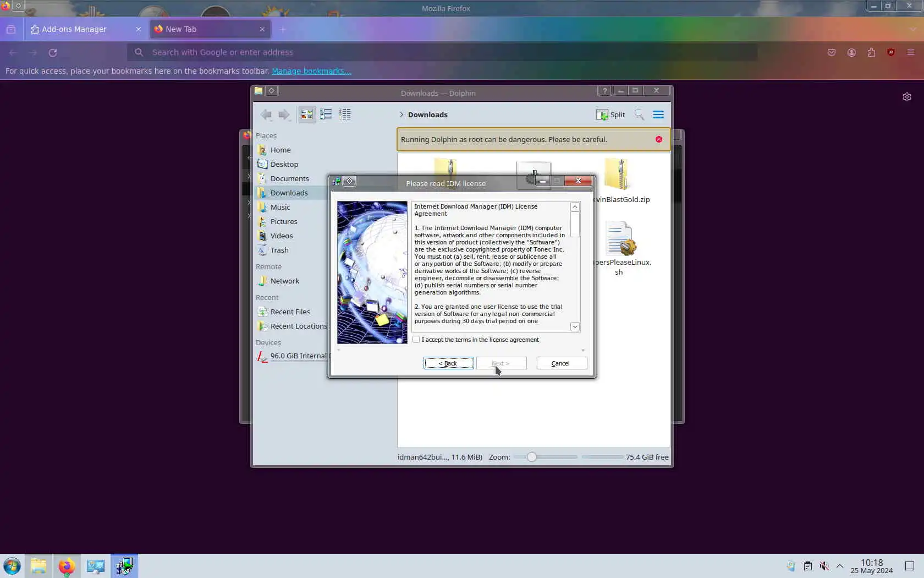Cancel the IDM license dialog
Screen dimensions: 924x578
point(561,363)
